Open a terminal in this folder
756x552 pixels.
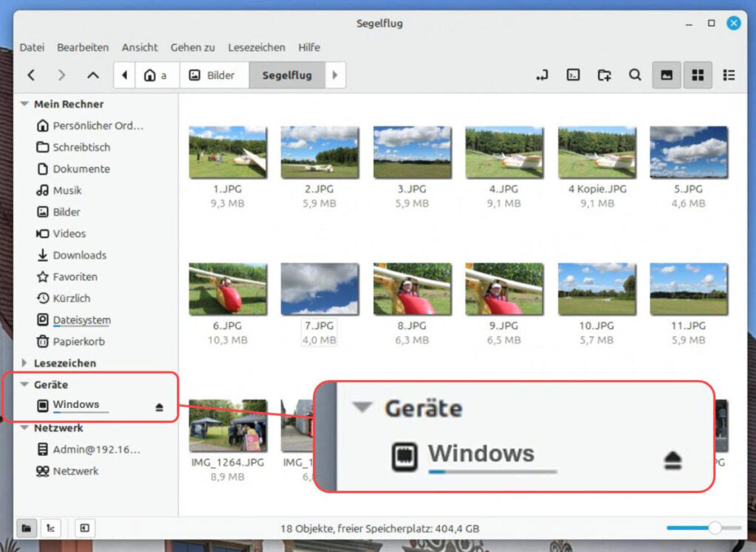(573, 75)
